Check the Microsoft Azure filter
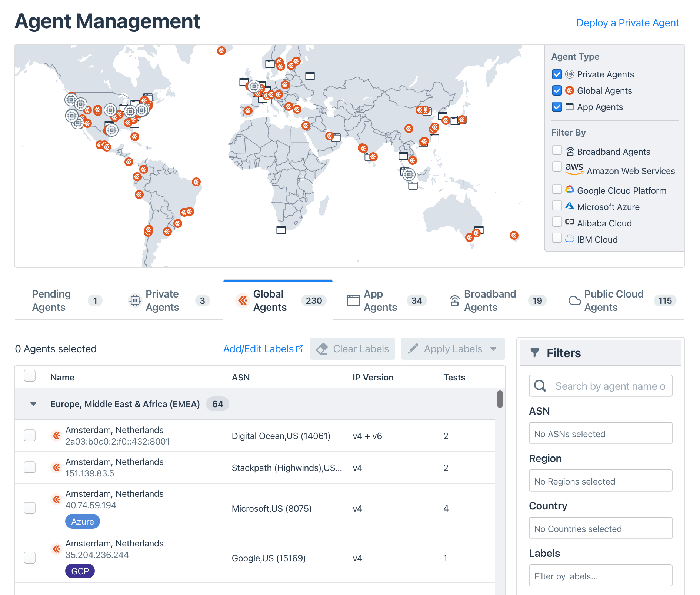Viewport: 700px width, 595px height. pos(557,205)
